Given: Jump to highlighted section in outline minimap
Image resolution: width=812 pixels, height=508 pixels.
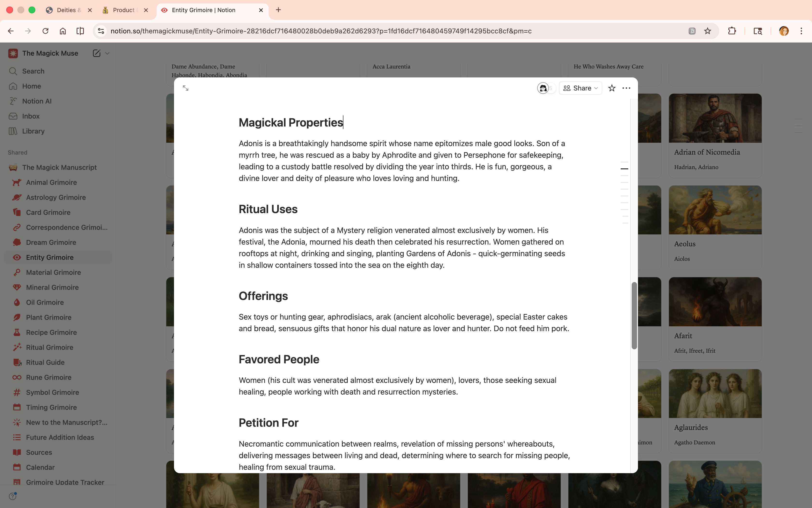Looking at the screenshot, I should coord(624,169).
